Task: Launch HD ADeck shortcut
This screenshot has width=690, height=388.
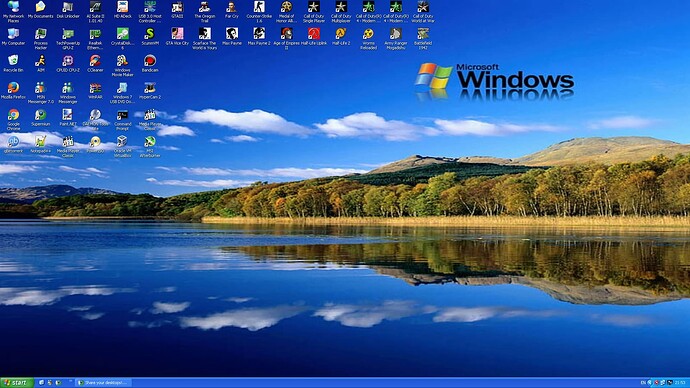Action: [122, 10]
